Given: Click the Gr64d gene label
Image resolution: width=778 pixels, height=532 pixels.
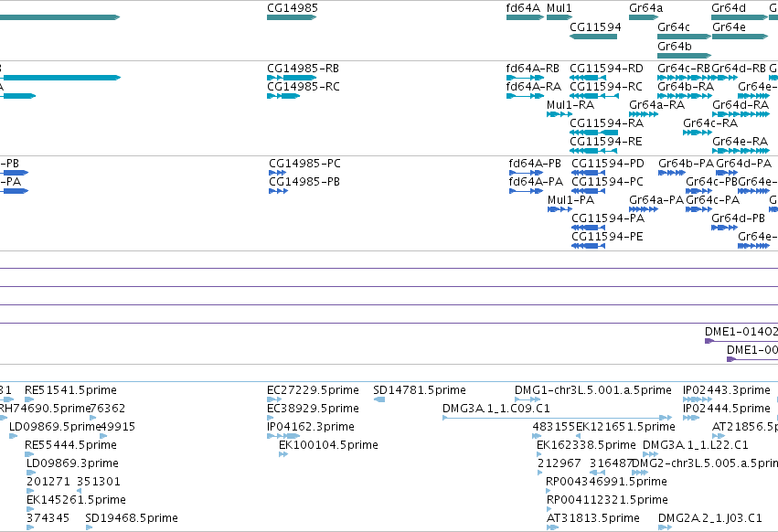Looking at the screenshot, I should coord(729,8).
